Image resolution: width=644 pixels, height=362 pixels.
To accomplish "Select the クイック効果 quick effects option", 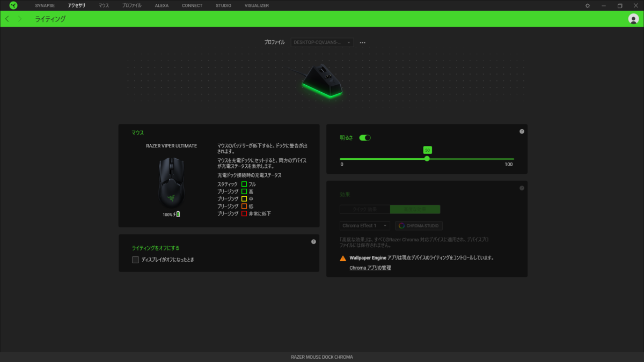I will [x=365, y=209].
